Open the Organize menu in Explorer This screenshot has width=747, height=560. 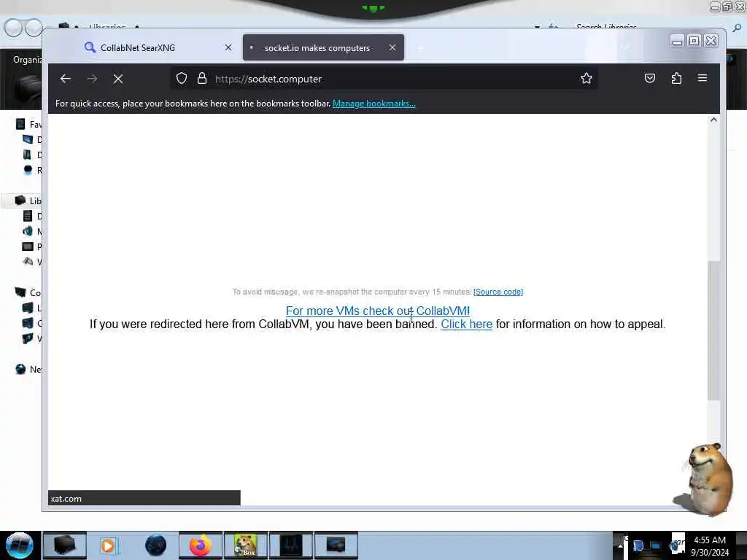click(x=27, y=60)
